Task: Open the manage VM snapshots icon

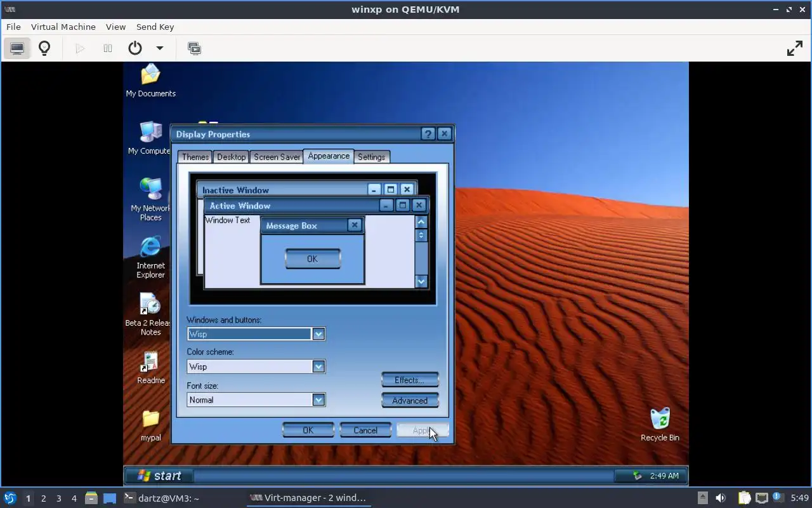Action: pyautogui.click(x=195, y=48)
